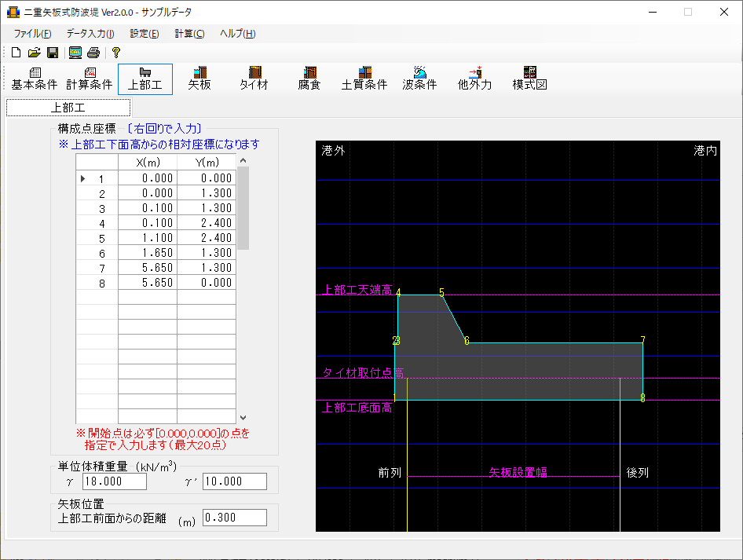
Task: Open the データ入力(I) menu
Action: tap(90, 34)
